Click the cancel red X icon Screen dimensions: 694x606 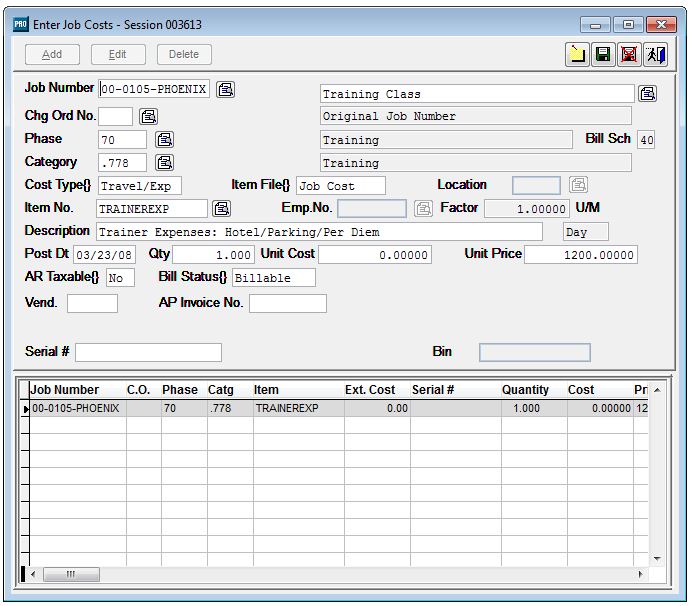click(629, 54)
